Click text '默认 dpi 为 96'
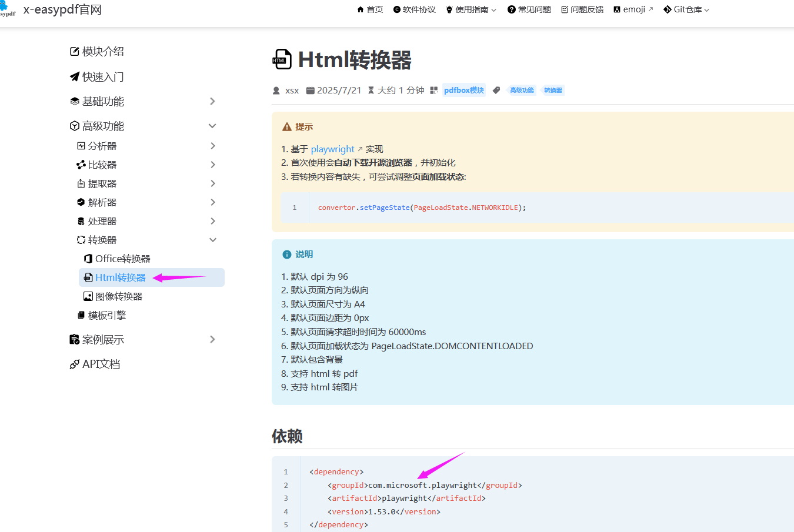794x532 pixels. pos(319,277)
